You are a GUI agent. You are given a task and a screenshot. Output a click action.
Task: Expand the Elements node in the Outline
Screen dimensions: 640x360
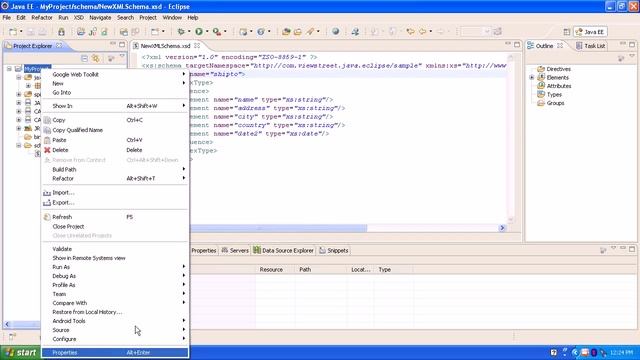pyautogui.click(x=532, y=78)
